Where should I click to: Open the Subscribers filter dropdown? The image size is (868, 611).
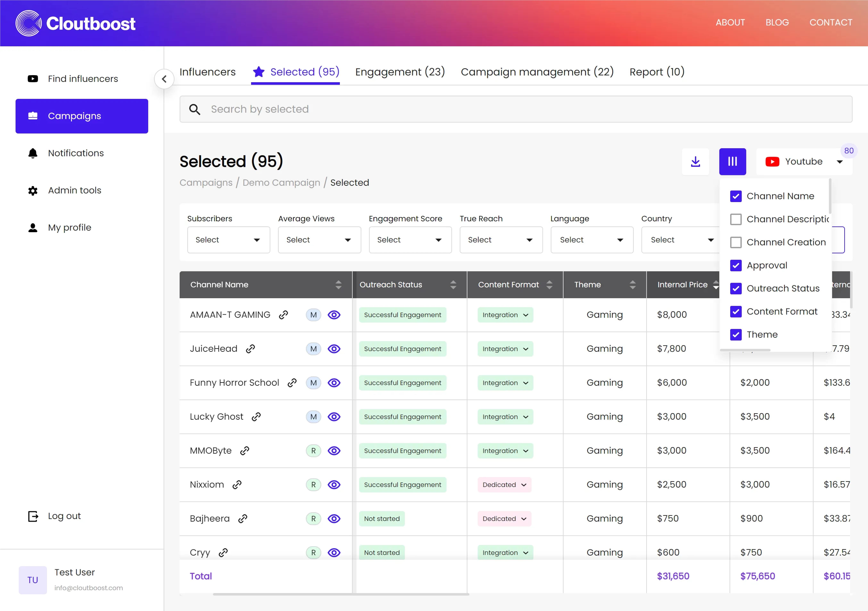coord(228,240)
